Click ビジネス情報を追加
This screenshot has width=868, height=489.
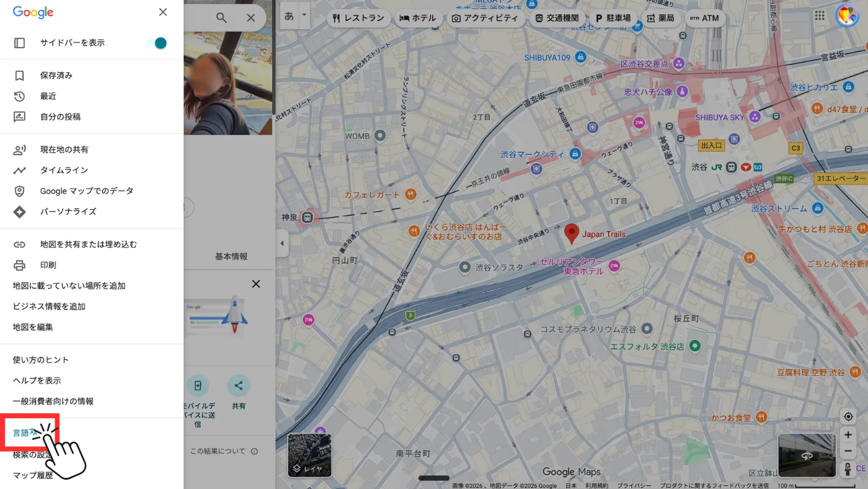(49, 307)
